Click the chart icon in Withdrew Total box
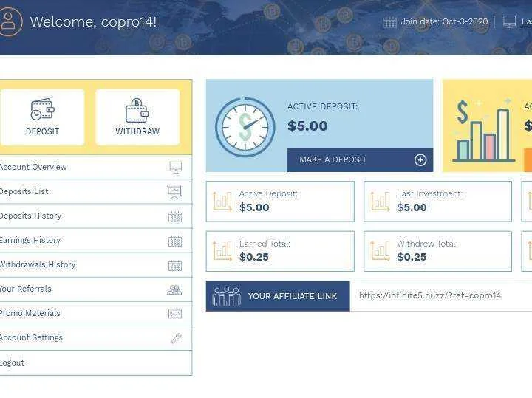The image size is (532, 398). (380, 251)
